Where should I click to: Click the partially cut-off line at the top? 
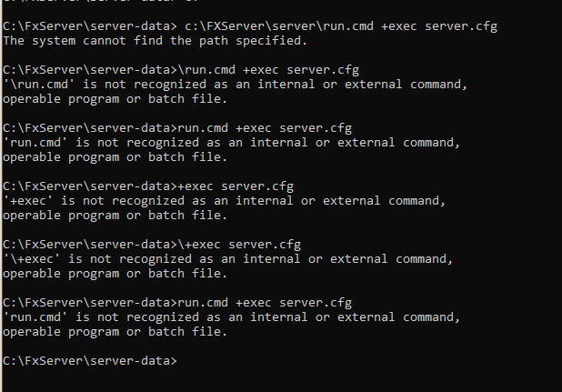[x=91, y=4]
